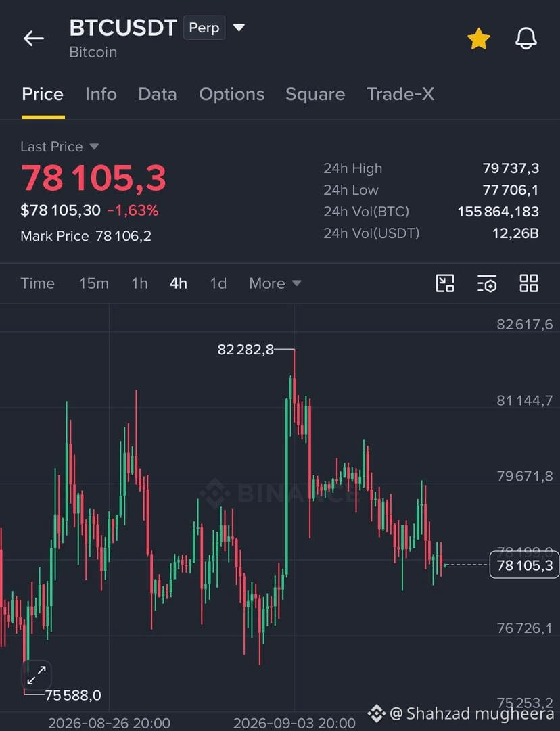Switch to the Options tab
Viewport: 560px width, 731px height.
232,94
